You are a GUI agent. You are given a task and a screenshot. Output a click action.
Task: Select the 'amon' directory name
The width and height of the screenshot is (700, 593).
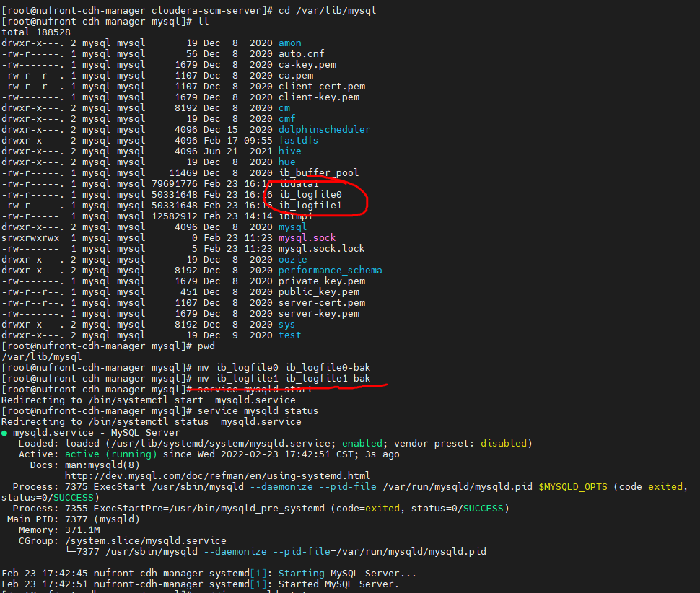coord(289,43)
